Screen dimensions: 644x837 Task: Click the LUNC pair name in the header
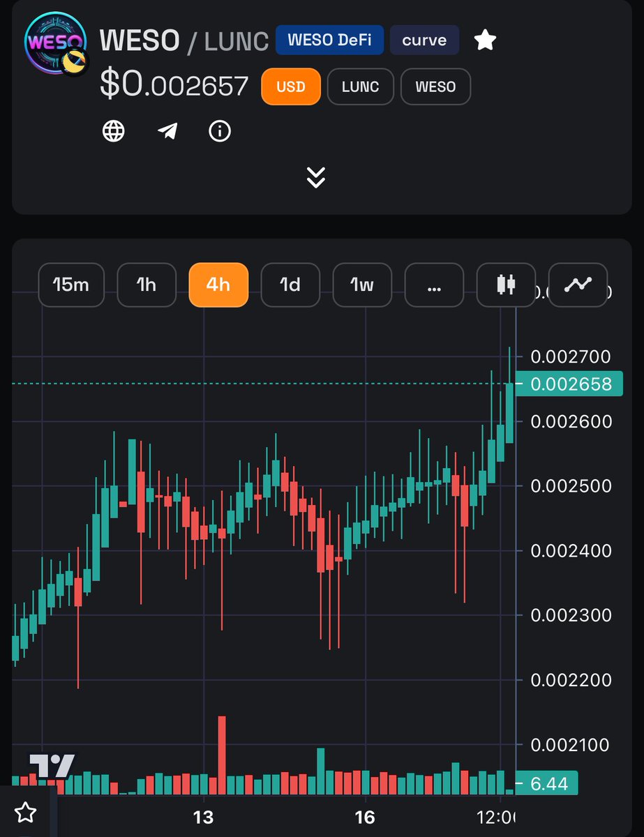(237, 41)
